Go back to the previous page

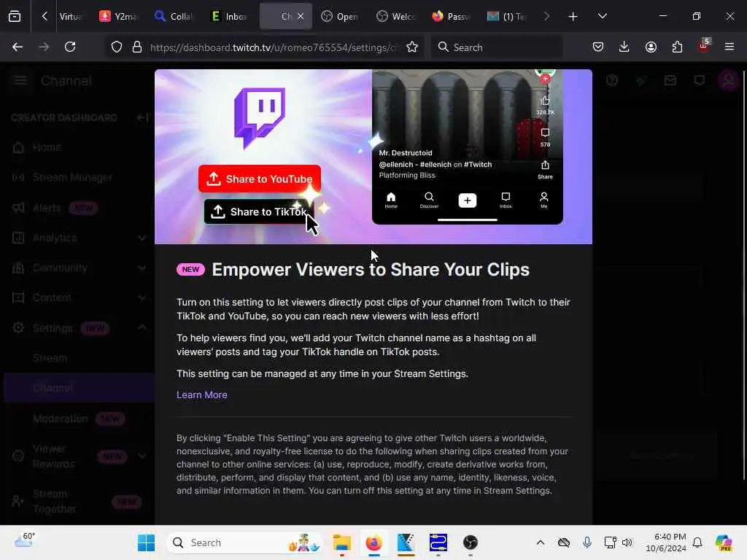click(x=18, y=47)
